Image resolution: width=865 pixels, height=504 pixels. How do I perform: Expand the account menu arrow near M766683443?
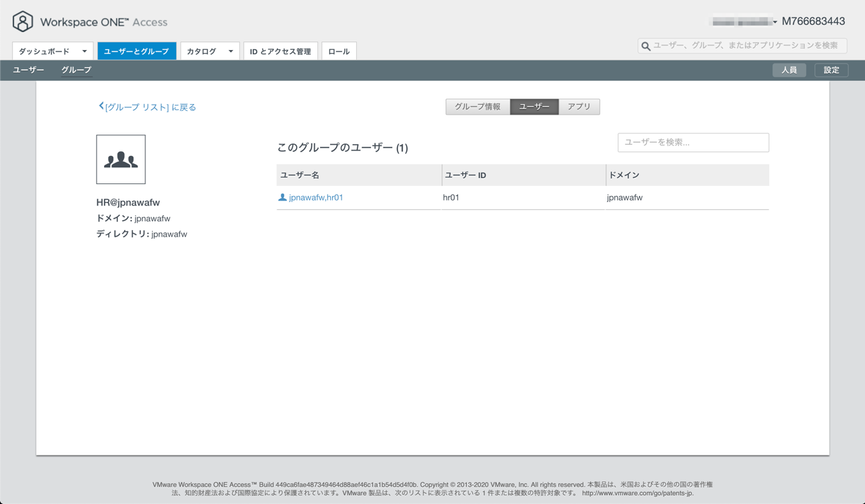[x=775, y=22]
